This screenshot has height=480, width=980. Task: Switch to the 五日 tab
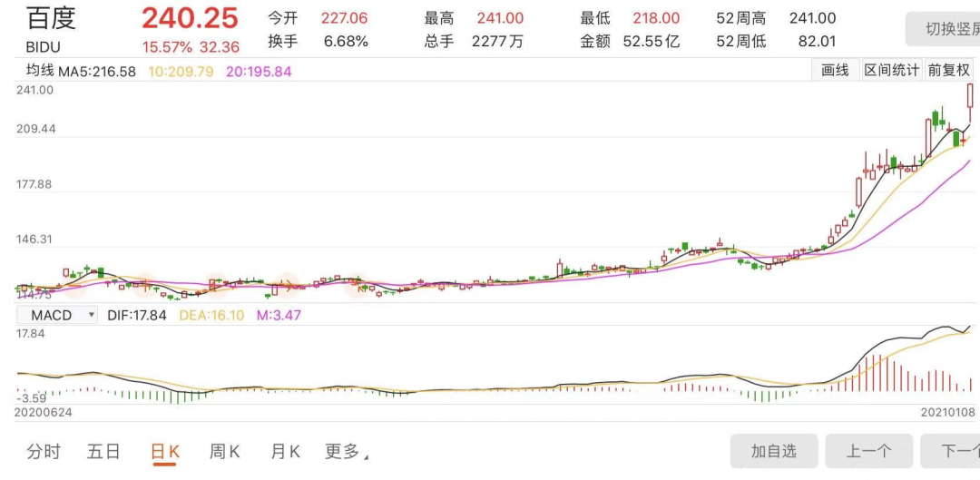point(103,451)
